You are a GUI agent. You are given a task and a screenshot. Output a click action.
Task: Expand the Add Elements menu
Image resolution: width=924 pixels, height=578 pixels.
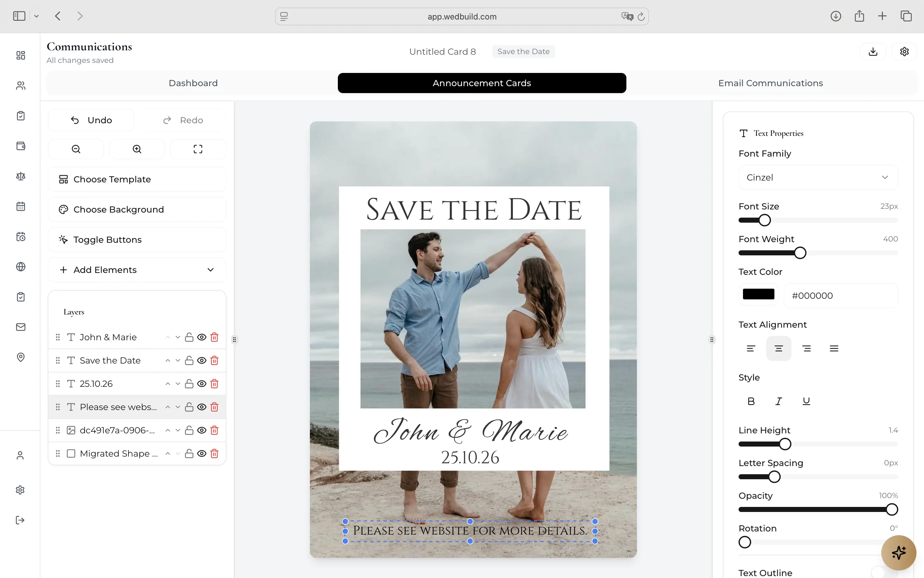pyautogui.click(x=137, y=270)
